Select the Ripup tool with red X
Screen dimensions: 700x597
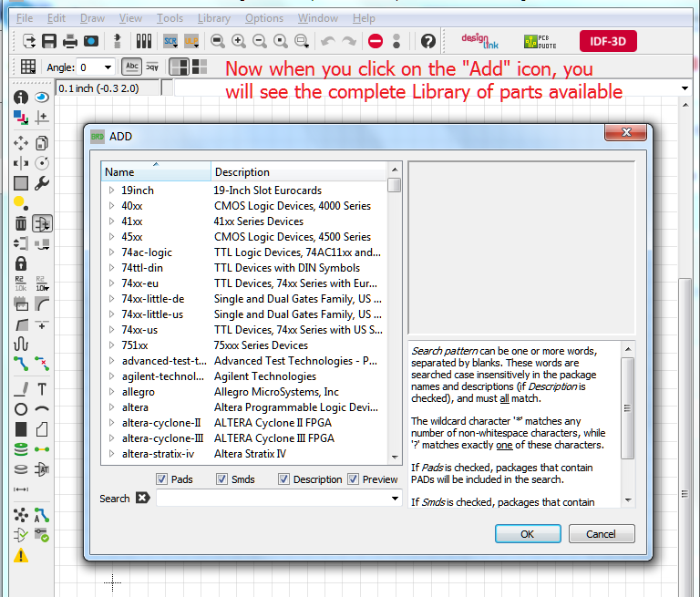(x=42, y=364)
